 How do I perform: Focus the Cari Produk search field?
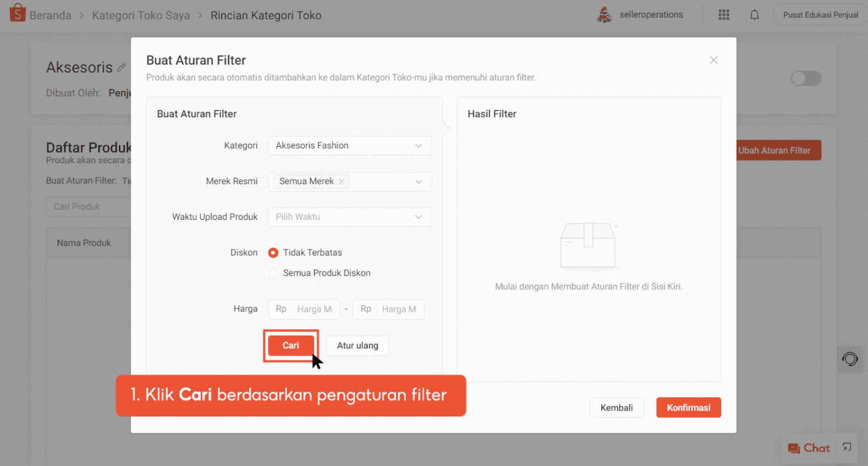pyautogui.click(x=89, y=207)
